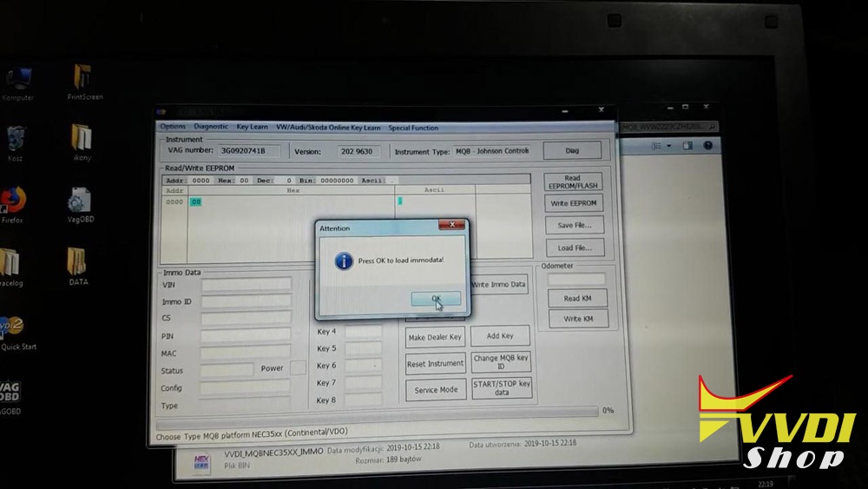Open the VVDI2 Quick Start icon
This screenshot has height=489, width=868.
click(16, 333)
